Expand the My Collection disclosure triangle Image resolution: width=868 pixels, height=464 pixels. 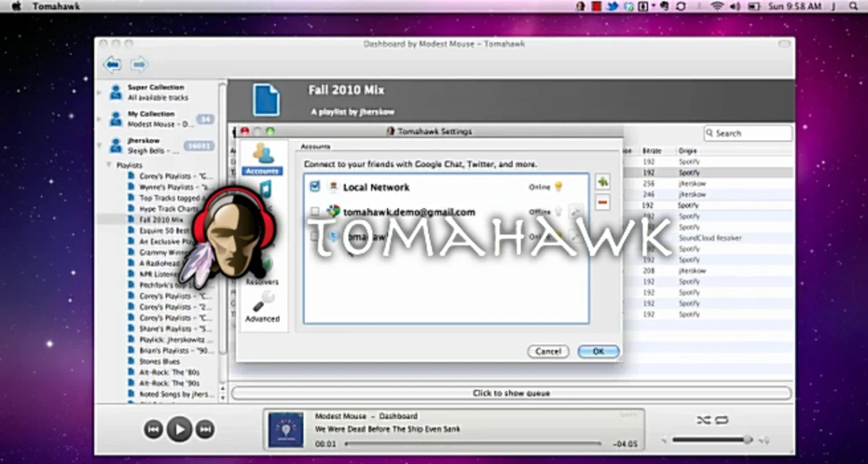click(100, 119)
